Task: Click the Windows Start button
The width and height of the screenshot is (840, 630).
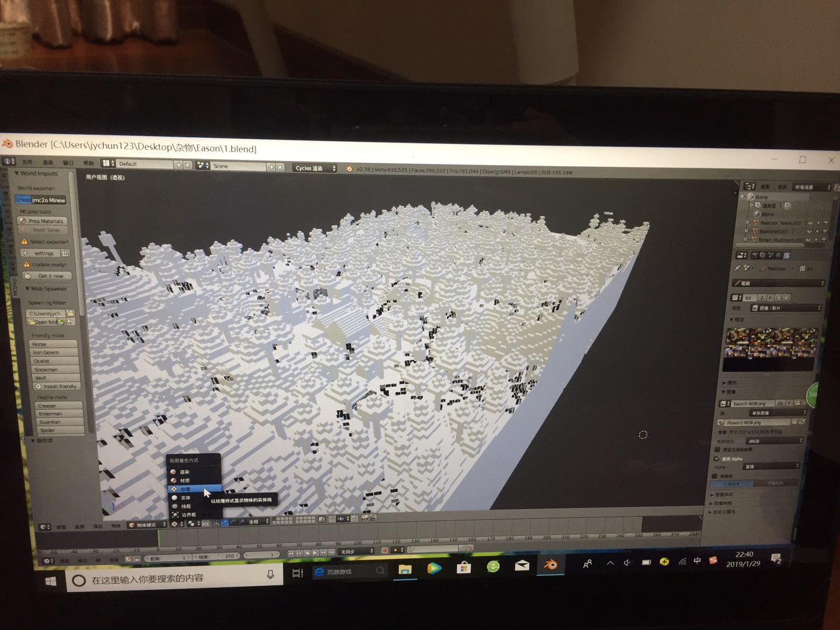Action: pos(51,581)
